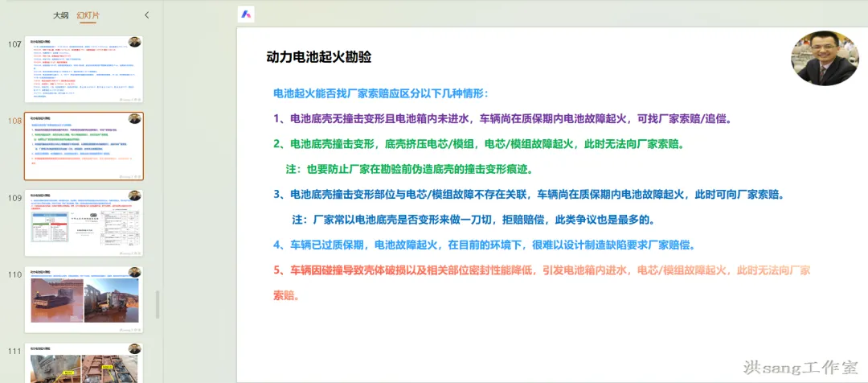This screenshot has height=383, width=868.
Task: Click the note 厂家常以电池底壳是否变形来做一刀切
Action: click(473, 220)
